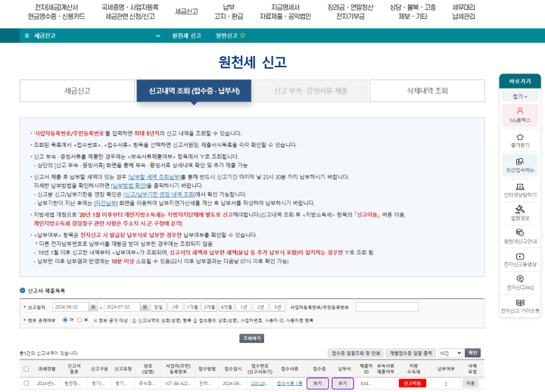Click the 확인 button beside row count
The height and width of the screenshot is (392, 545).
click(472, 353)
